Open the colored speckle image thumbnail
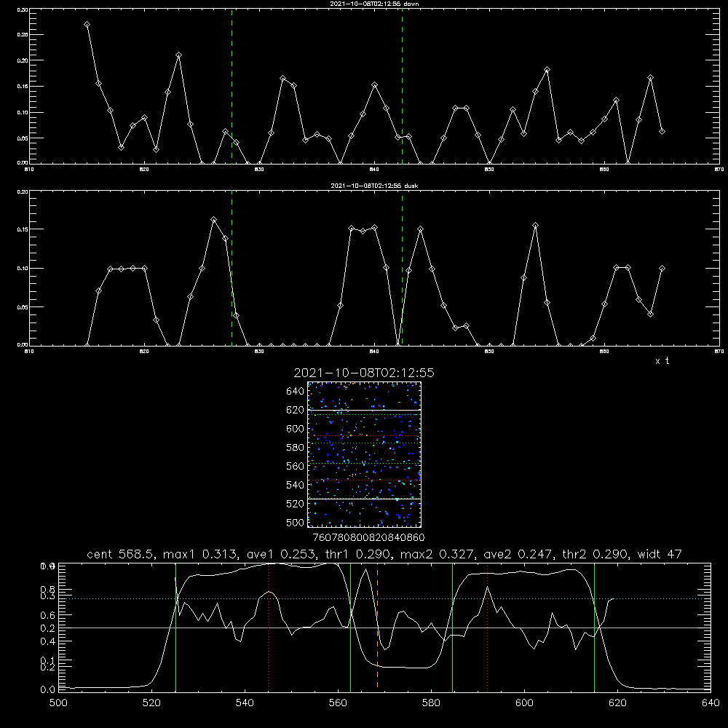This screenshot has width=728, height=728. tap(365, 454)
